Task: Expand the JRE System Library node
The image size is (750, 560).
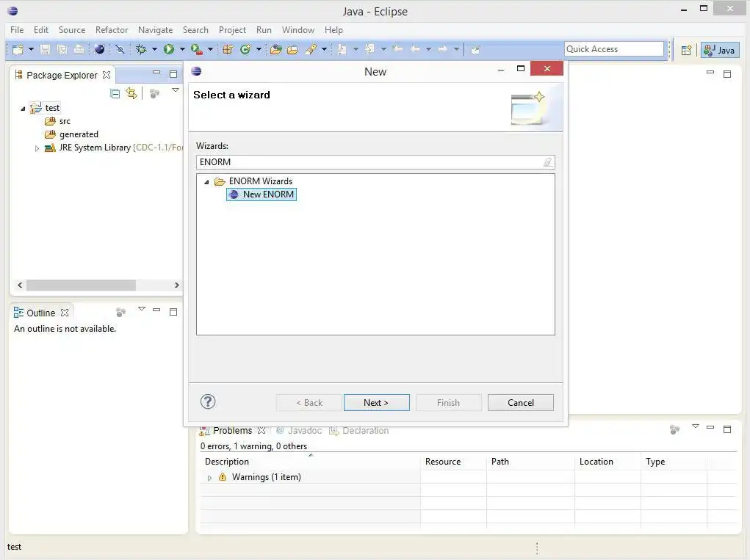Action: tap(37, 148)
